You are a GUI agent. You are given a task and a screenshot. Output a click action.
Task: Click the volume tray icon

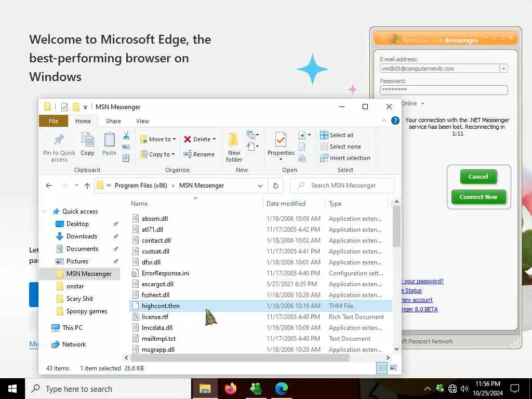464,389
